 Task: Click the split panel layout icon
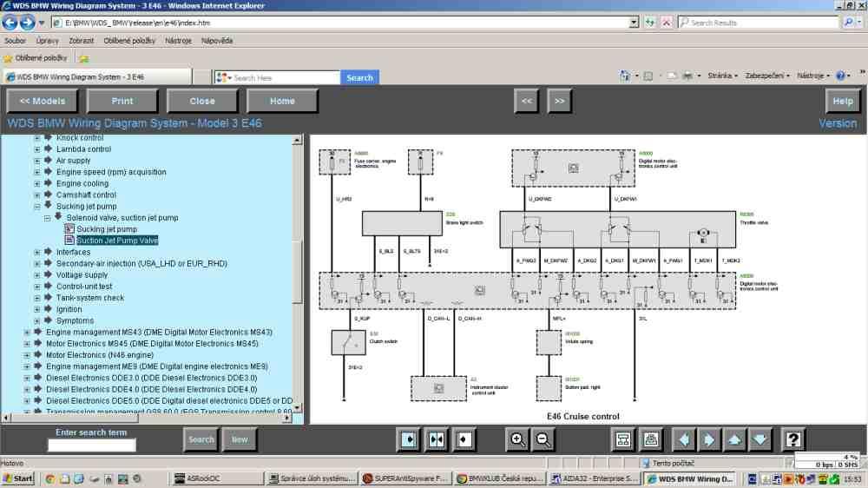pyautogui.click(x=437, y=440)
